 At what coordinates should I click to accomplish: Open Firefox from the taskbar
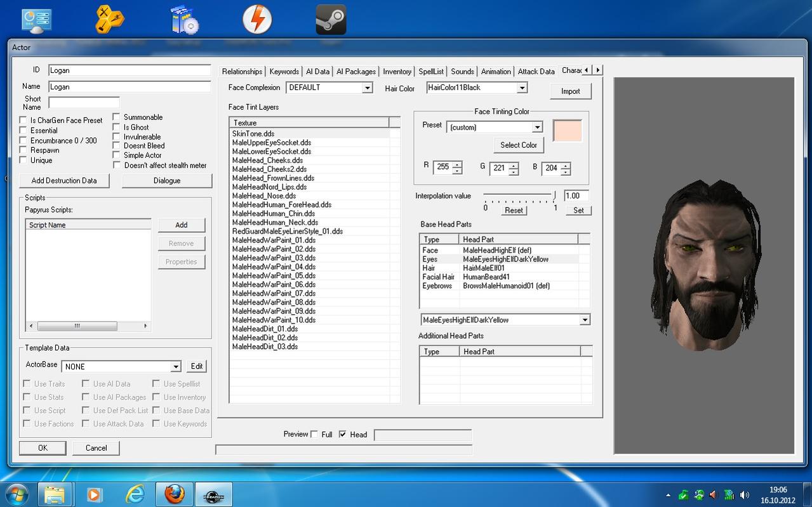(x=175, y=494)
